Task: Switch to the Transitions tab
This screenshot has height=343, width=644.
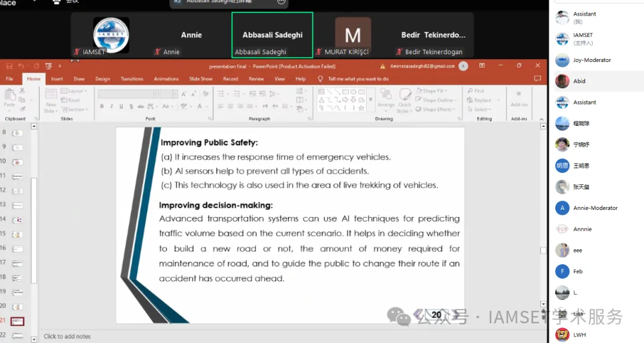Action: click(132, 79)
